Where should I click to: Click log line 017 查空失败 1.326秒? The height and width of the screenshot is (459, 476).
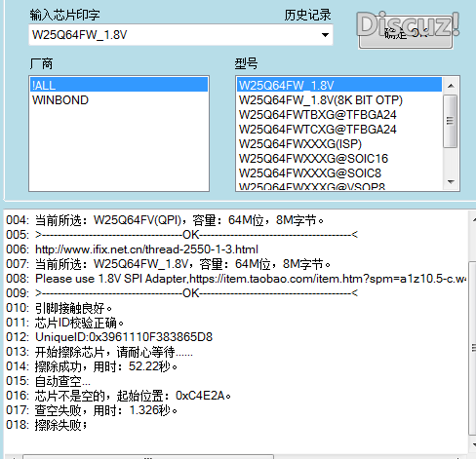tap(92, 410)
